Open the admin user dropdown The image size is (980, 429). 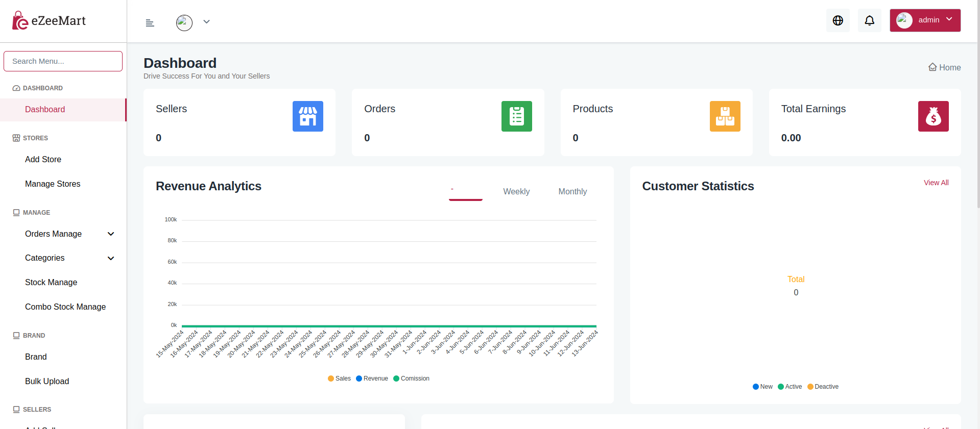coord(925,20)
